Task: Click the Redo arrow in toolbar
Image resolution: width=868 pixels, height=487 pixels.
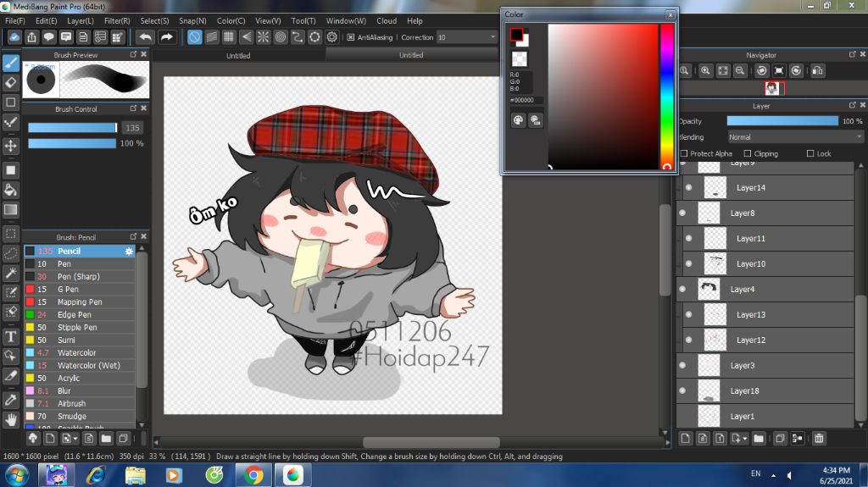Action: [x=166, y=37]
